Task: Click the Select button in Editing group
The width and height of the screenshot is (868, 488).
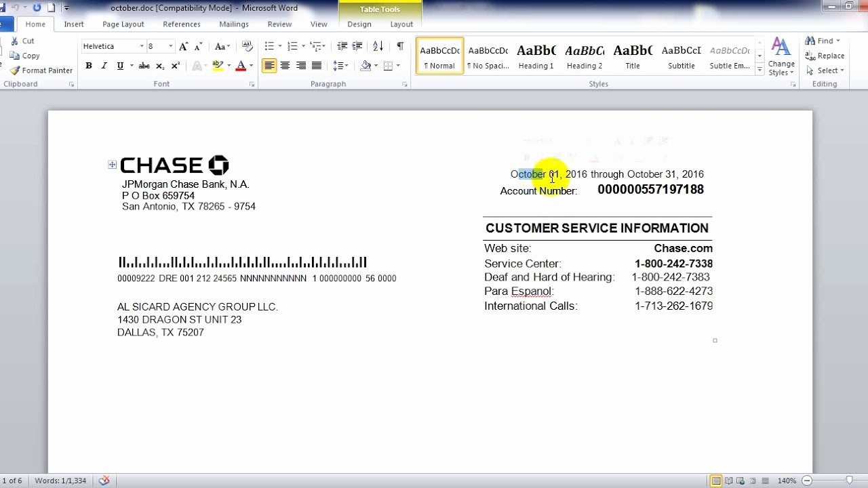Action: 825,70
